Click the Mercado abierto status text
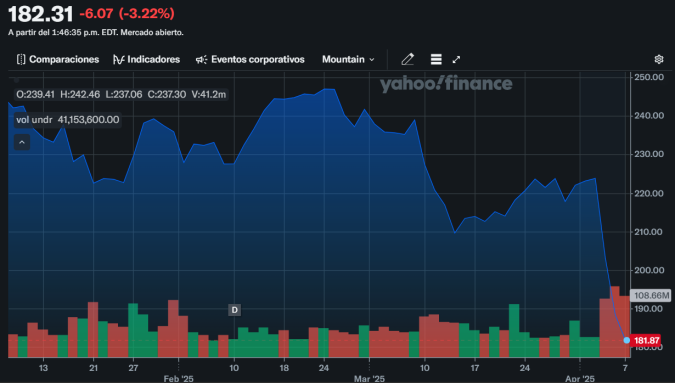The height and width of the screenshot is (383, 675). click(152, 33)
